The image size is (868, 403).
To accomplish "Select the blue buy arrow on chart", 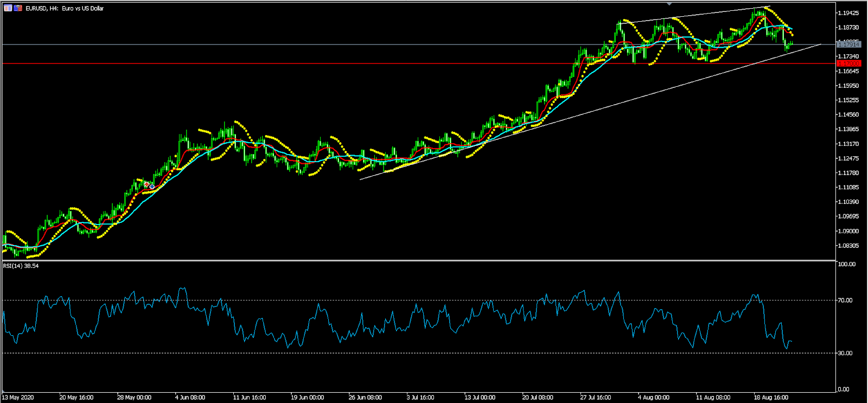I will tap(152, 187).
